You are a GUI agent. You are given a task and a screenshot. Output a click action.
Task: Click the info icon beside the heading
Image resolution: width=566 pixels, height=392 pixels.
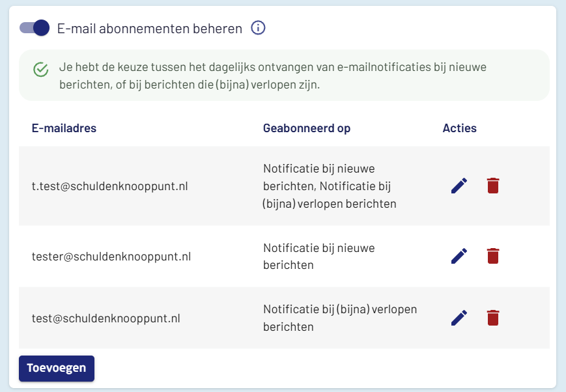(259, 28)
